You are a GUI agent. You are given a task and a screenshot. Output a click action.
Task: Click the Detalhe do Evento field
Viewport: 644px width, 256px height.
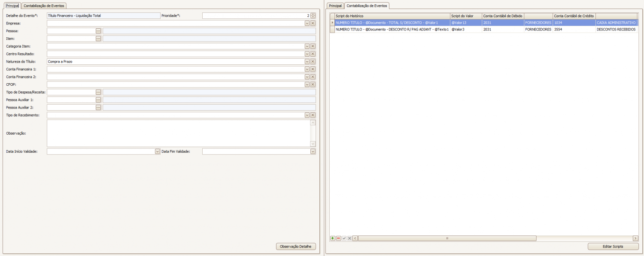pyautogui.click(x=103, y=15)
